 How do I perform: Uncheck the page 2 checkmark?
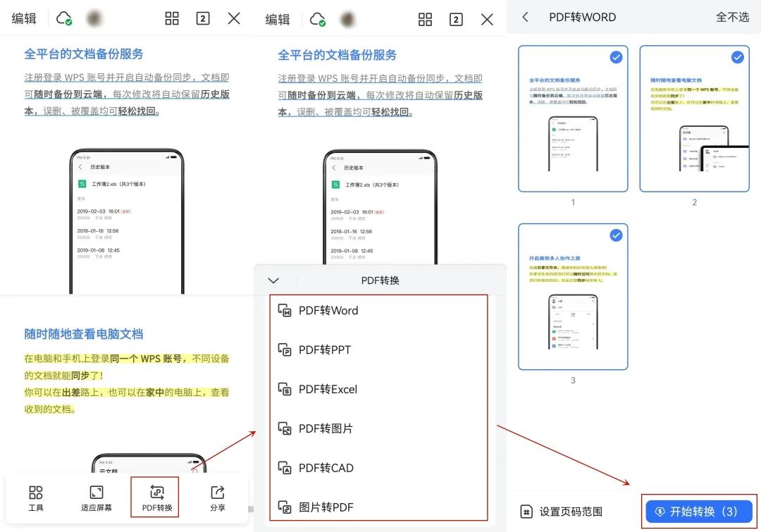click(737, 57)
